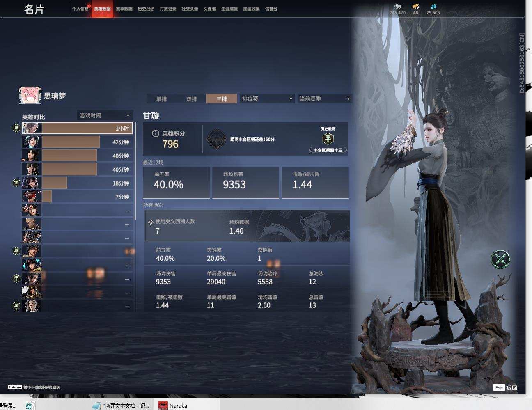Click the 单局最高伤害 29040 stat
This screenshot has height=410, width=532.
click(x=222, y=278)
